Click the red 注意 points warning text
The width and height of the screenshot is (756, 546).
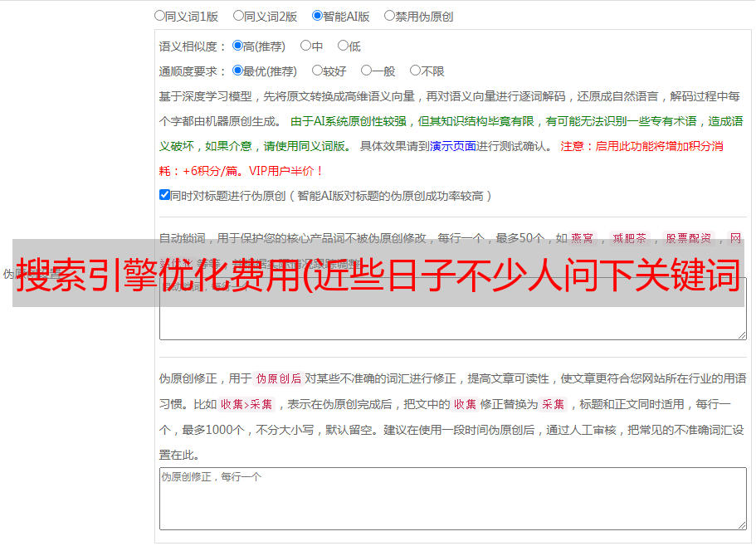pos(441,158)
